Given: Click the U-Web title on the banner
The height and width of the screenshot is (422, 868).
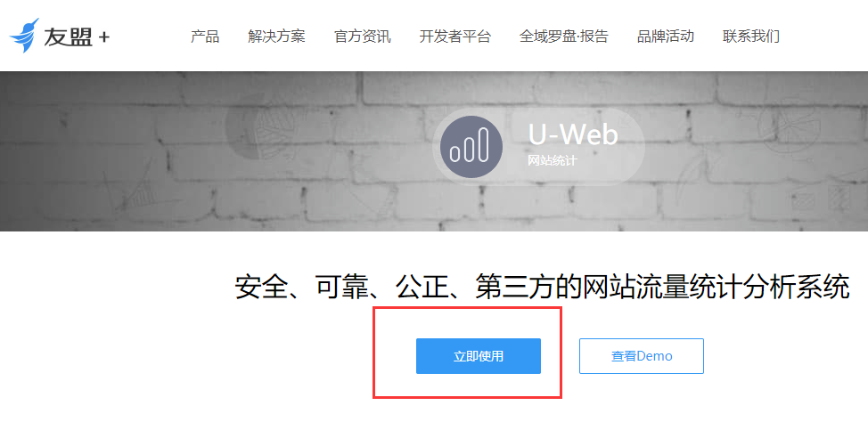Looking at the screenshot, I should (x=572, y=134).
